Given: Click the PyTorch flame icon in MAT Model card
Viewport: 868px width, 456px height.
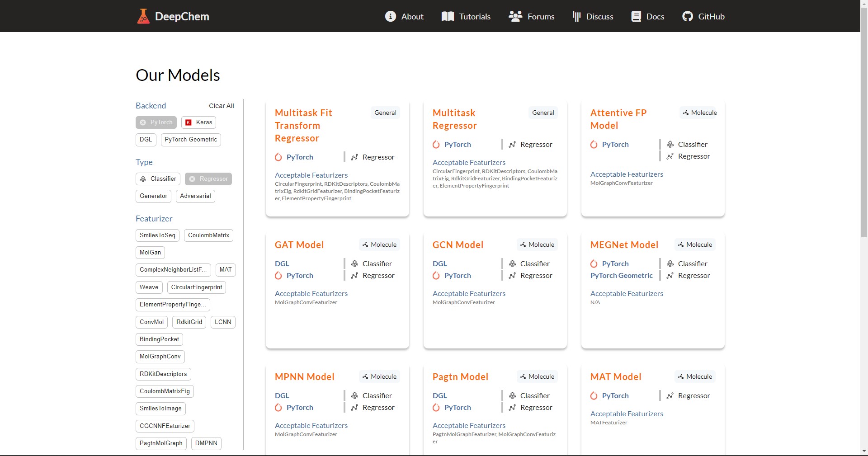Looking at the screenshot, I should 594,396.
